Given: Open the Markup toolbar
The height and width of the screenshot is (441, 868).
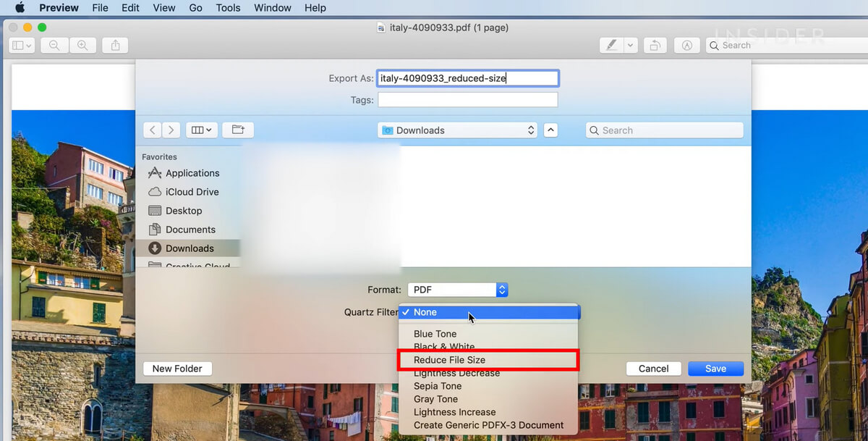Looking at the screenshot, I should pos(687,45).
